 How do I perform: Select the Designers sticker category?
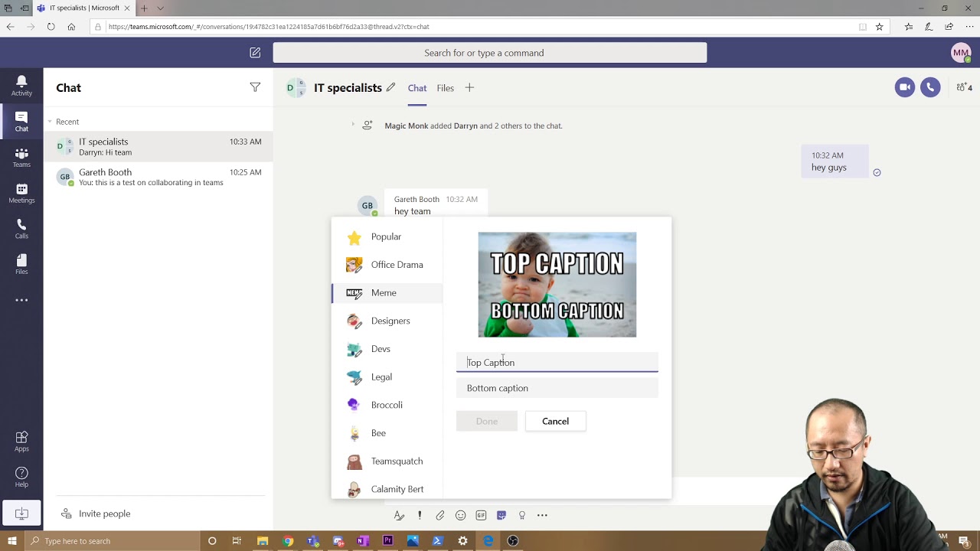coord(387,321)
